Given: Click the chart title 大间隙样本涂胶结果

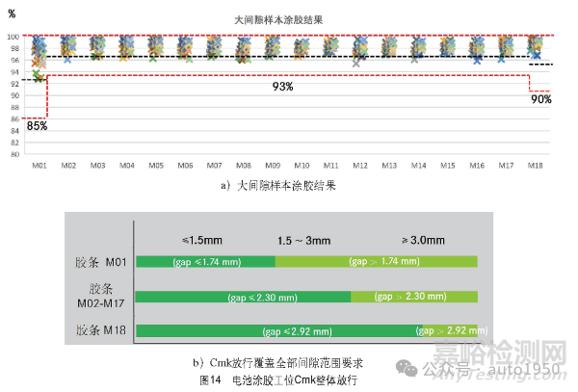Looking at the screenshot, I should click(281, 19).
